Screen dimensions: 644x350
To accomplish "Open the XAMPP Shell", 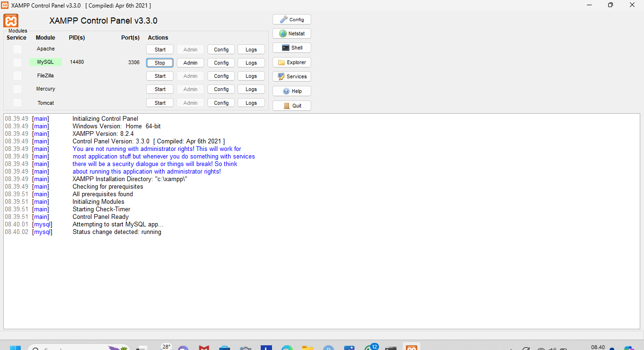I will click(292, 48).
